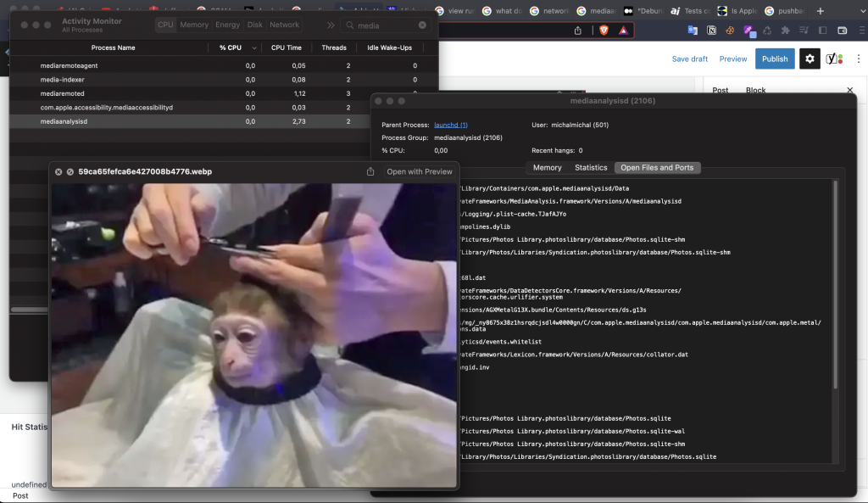Click the search magnifier in Activity Monitor
The image size is (868, 503).
[x=350, y=25]
